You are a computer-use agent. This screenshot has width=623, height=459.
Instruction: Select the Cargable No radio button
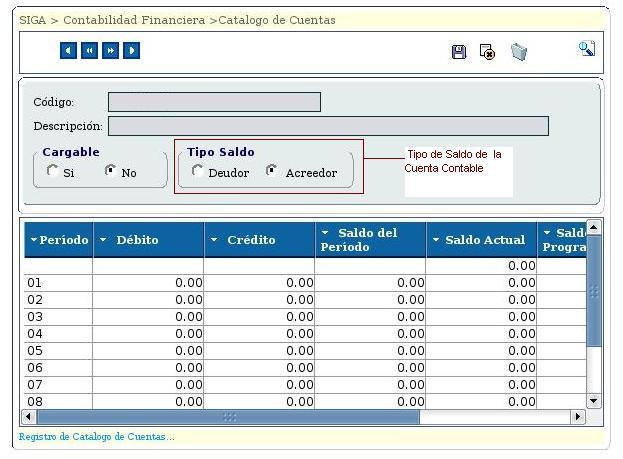tap(110, 171)
